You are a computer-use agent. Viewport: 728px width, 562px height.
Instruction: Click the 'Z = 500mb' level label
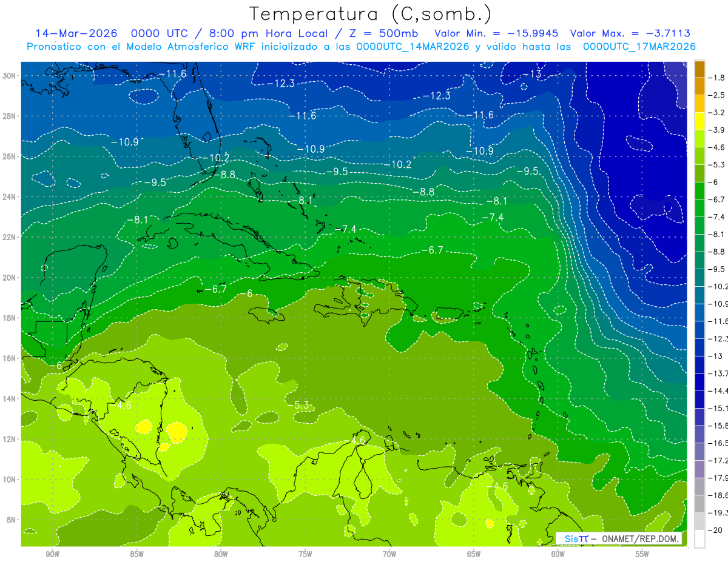coord(381,33)
